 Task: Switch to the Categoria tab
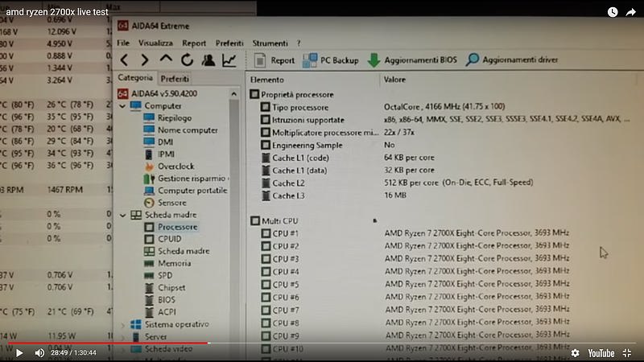tap(135, 77)
